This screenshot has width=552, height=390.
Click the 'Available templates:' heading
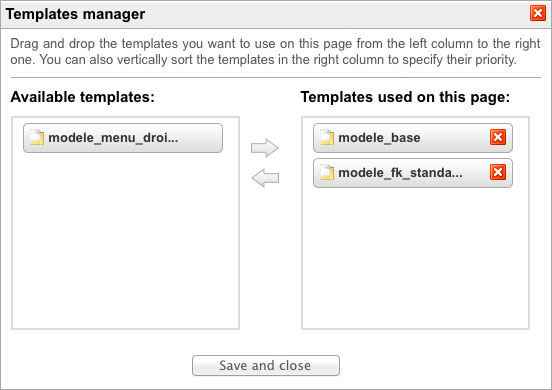[82, 97]
